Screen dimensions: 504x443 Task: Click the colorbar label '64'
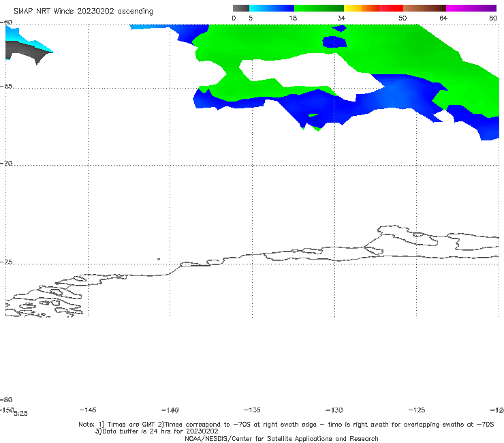pyautogui.click(x=443, y=18)
